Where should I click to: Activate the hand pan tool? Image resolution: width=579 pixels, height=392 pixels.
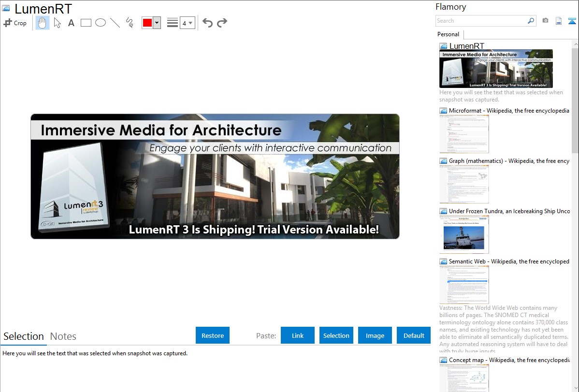[42, 23]
